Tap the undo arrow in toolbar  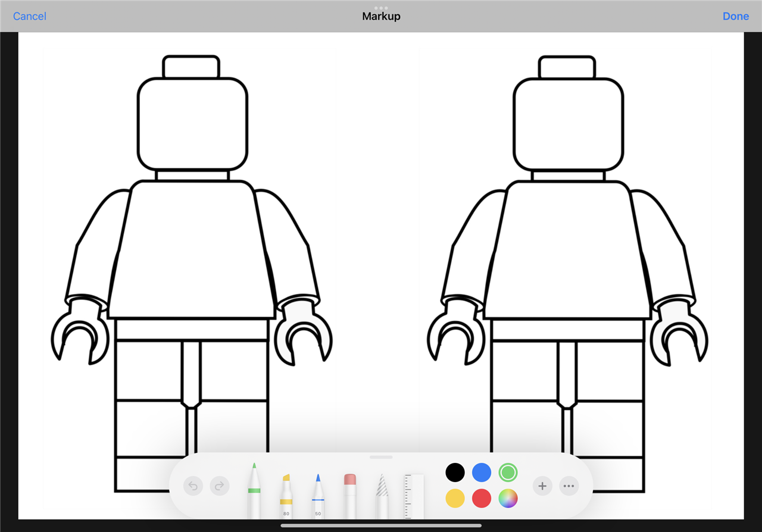[x=193, y=486]
